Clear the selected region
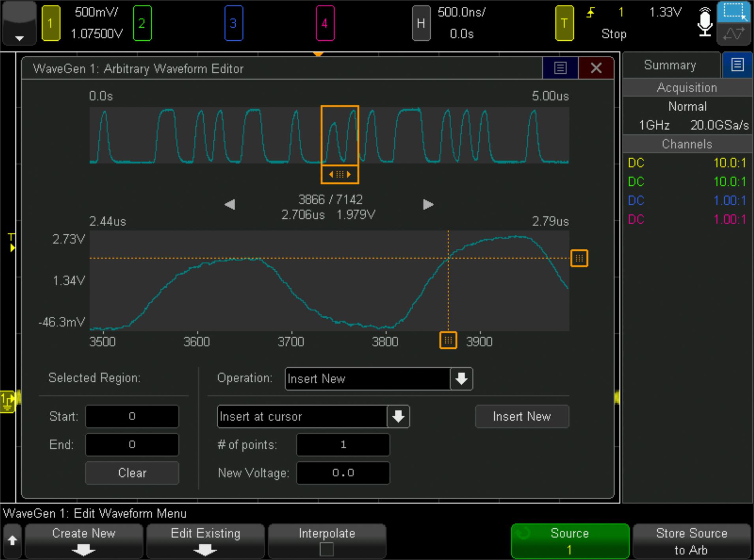The height and width of the screenshot is (560, 754). 132,473
